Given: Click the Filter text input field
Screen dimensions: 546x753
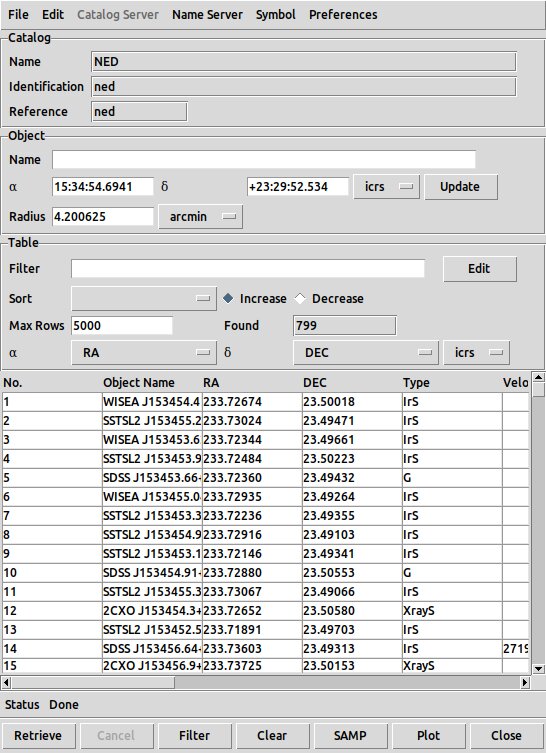Looking at the screenshot, I should (x=248, y=268).
